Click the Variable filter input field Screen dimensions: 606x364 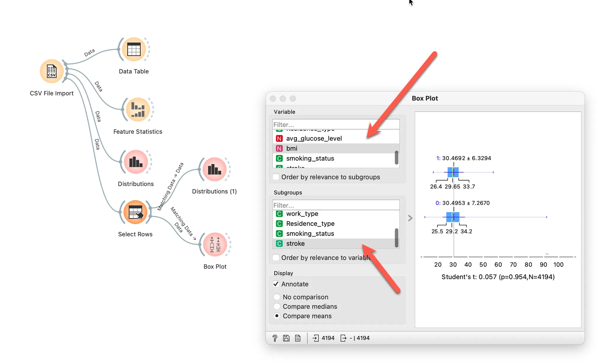click(336, 125)
